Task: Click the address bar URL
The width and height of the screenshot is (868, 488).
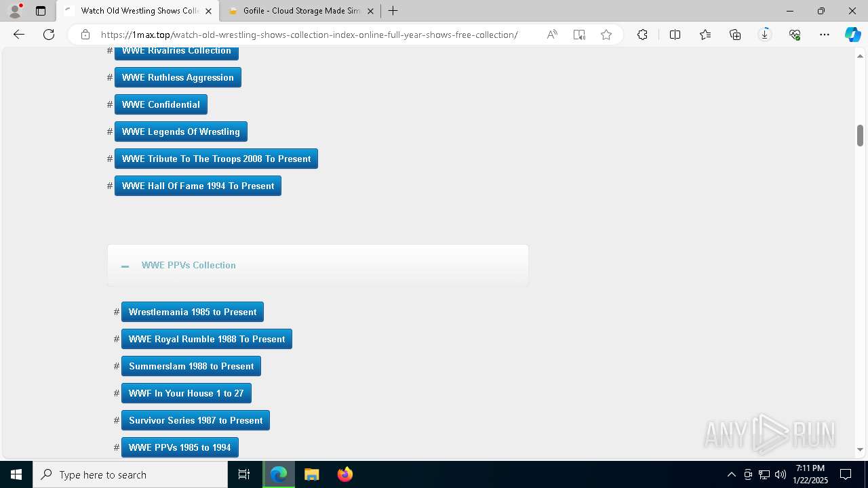Action: coord(309,35)
